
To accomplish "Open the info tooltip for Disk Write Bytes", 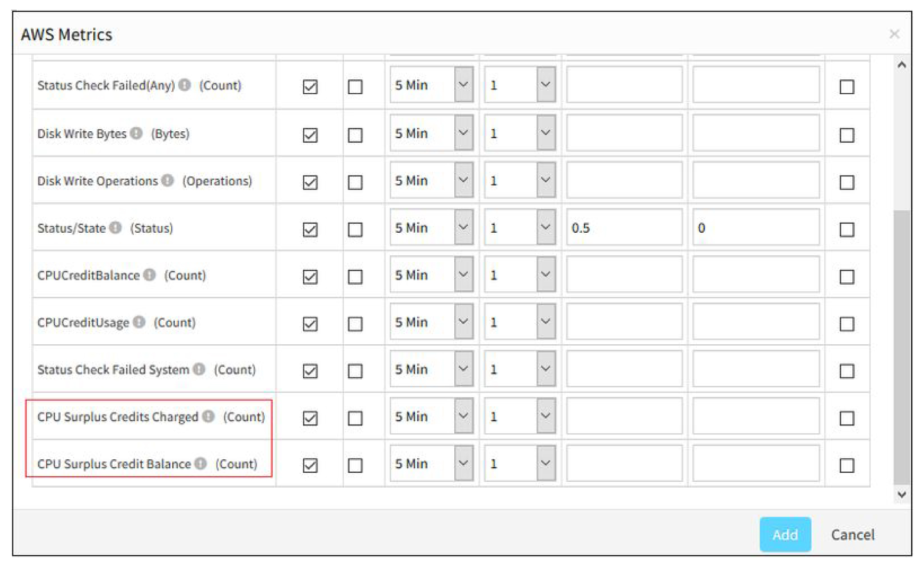I will coord(136,133).
